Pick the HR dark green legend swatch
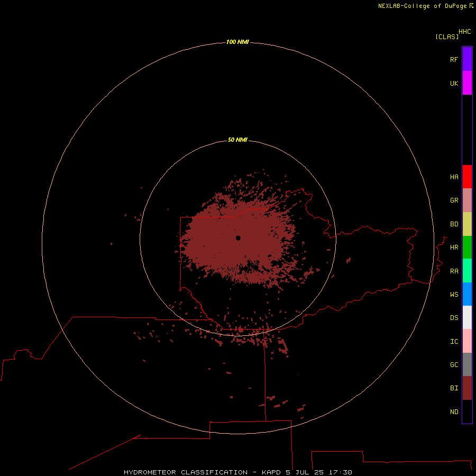The image size is (476, 476). click(467, 248)
